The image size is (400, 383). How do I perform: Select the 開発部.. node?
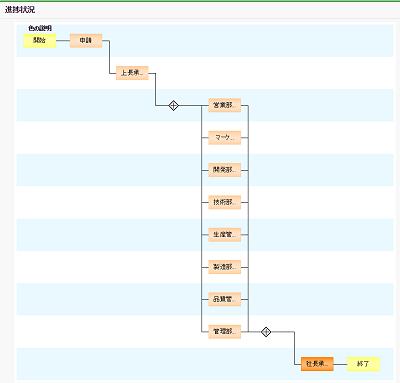pyautogui.click(x=224, y=170)
